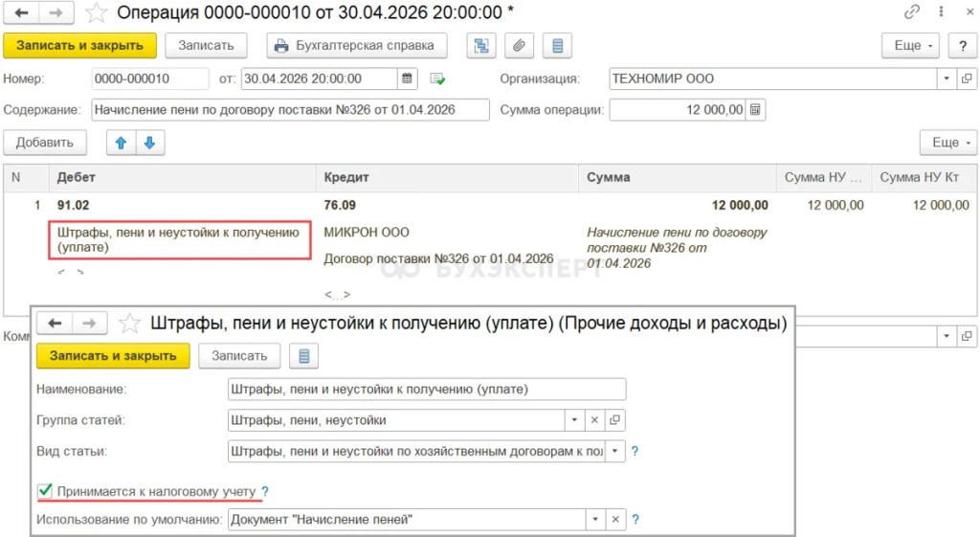Close the operation window with the X

(x=969, y=11)
